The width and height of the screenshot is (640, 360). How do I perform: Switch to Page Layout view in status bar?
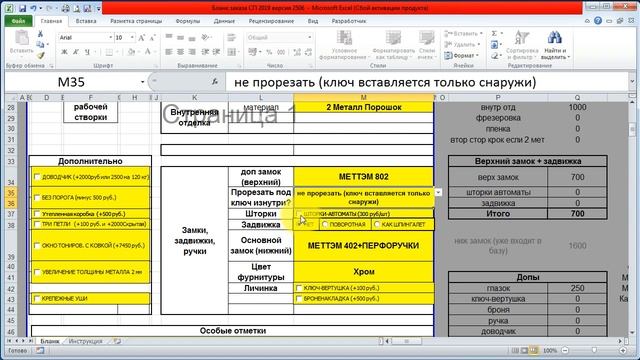(x=524, y=351)
